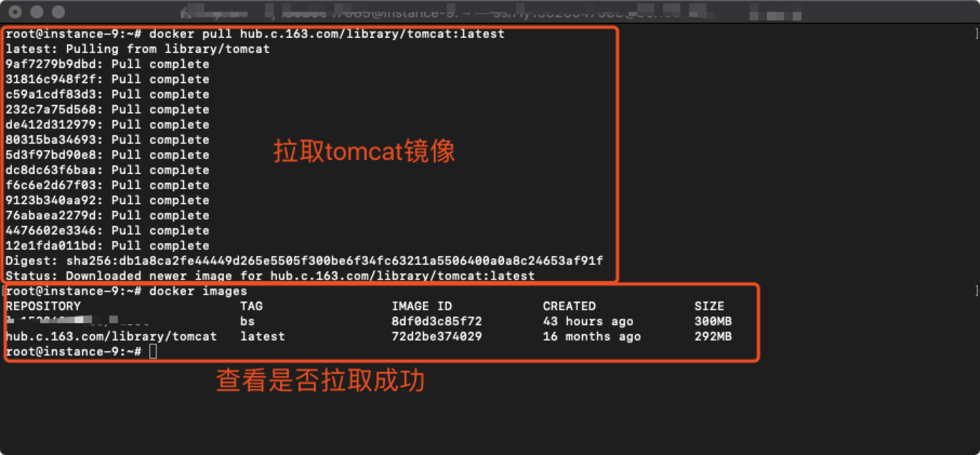Click the red close window button
980x455 pixels.
[15, 11]
